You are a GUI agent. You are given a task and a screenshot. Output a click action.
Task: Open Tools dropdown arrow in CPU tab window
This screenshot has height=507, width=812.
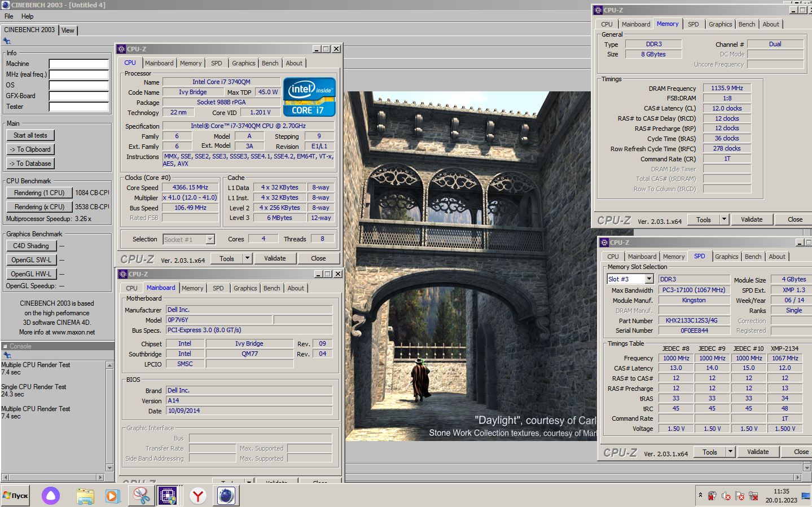247,258
